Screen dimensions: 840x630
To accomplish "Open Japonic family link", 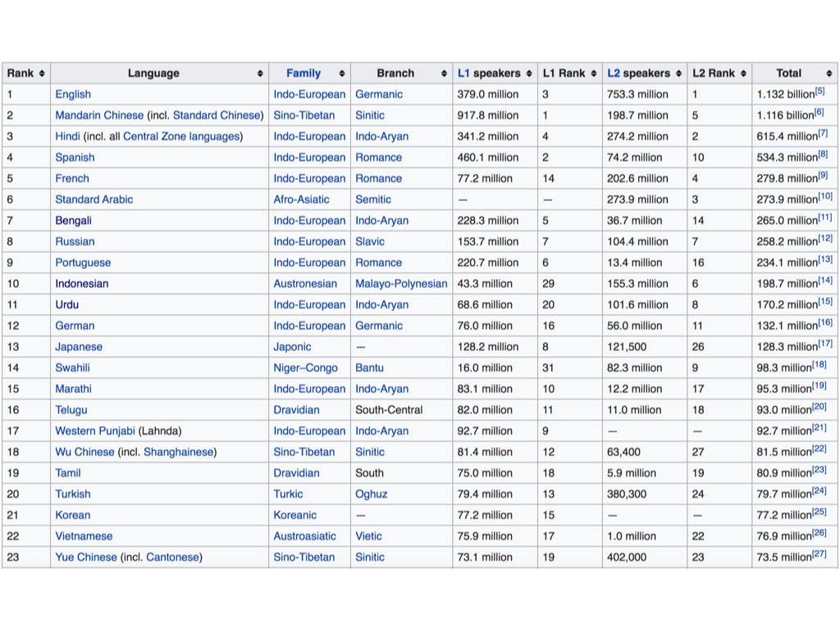I will pos(292,347).
